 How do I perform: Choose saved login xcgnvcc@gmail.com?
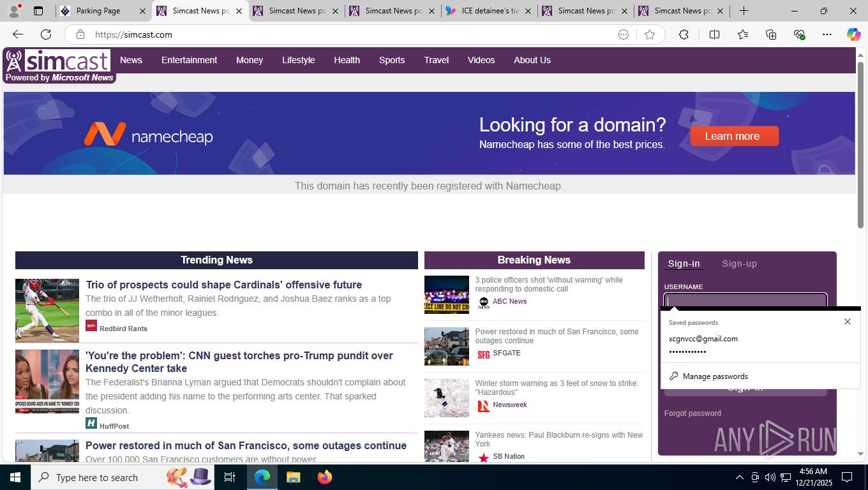coord(759,345)
